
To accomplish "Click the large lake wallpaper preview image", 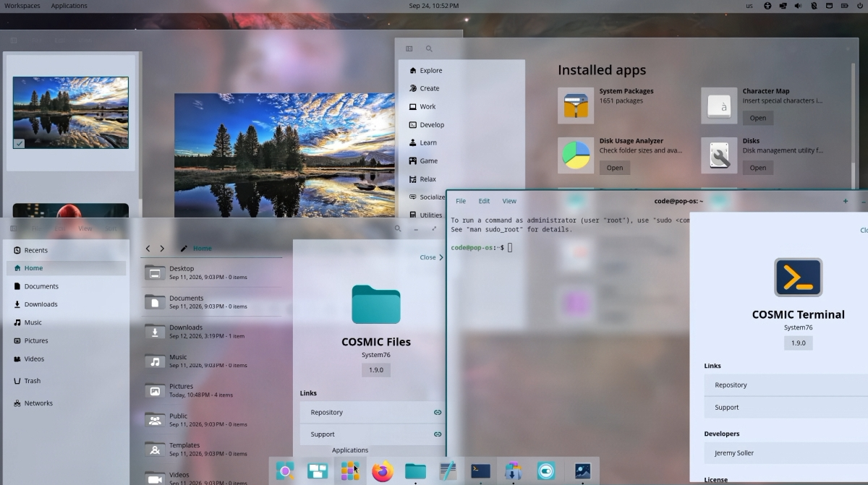I will coord(283,155).
